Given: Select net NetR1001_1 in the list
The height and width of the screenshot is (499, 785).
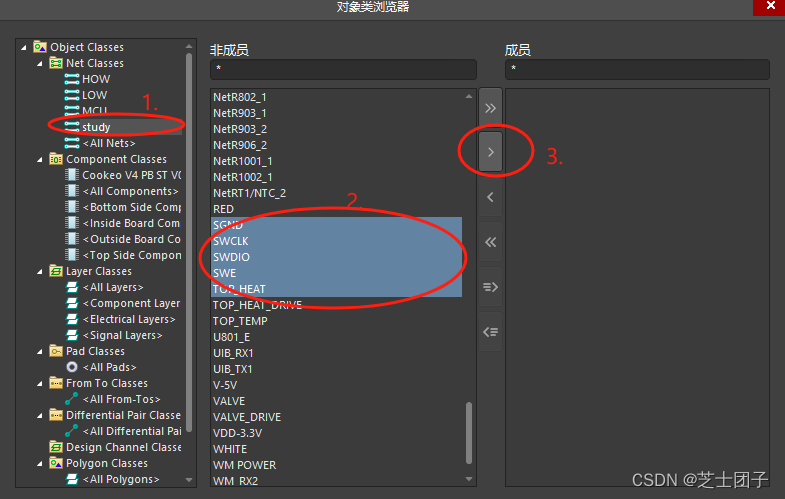Looking at the screenshot, I should pos(243,161).
